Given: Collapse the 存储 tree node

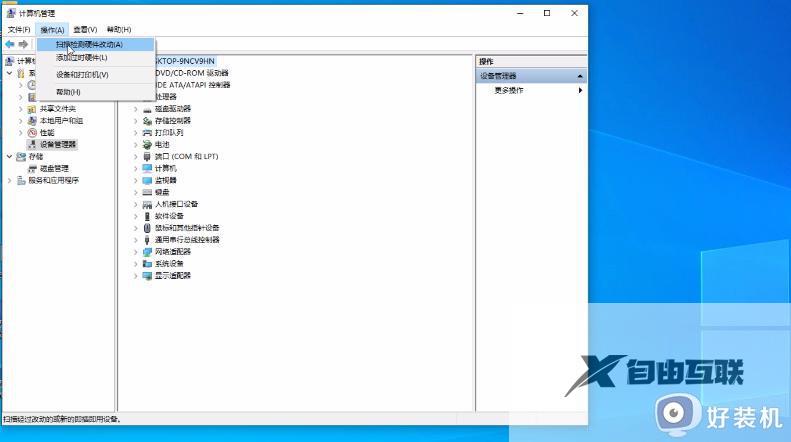Looking at the screenshot, I should pyautogui.click(x=10, y=156).
